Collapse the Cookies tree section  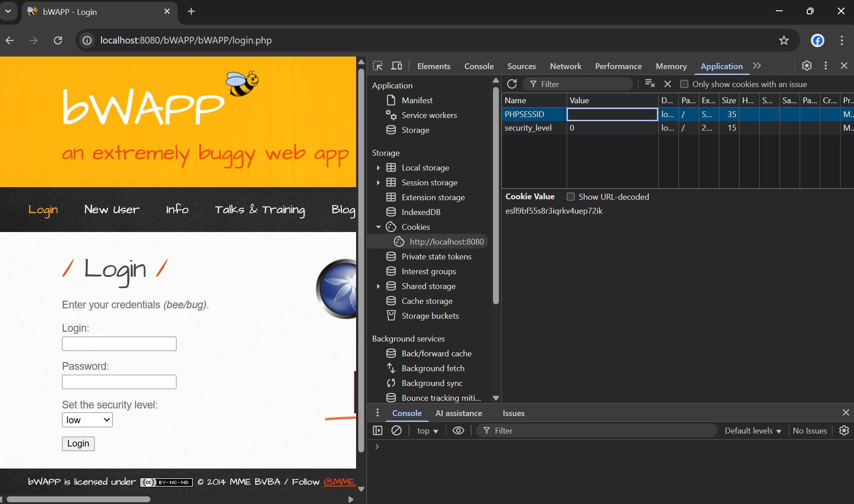(x=378, y=227)
